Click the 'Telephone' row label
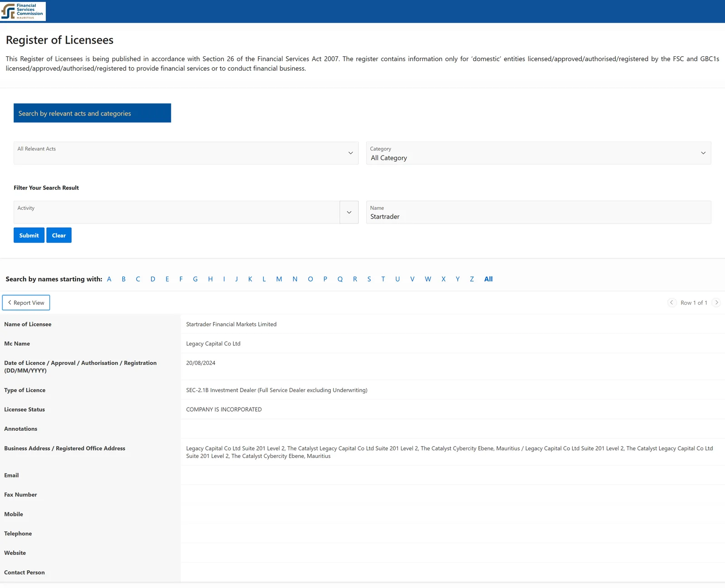This screenshot has height=588, width=725. click(x=18, y=534)
